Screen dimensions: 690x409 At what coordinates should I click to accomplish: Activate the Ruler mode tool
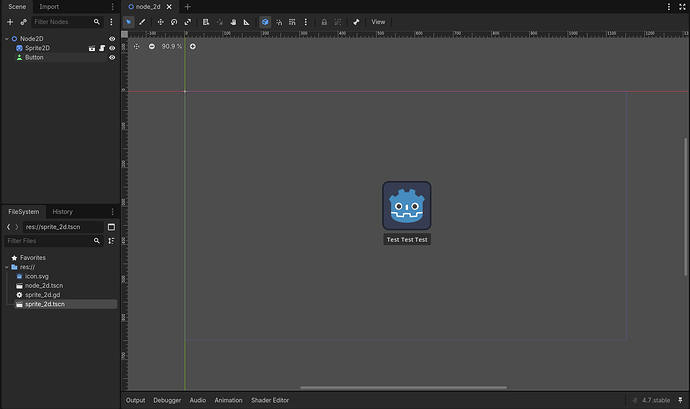(x=246, y=22)
